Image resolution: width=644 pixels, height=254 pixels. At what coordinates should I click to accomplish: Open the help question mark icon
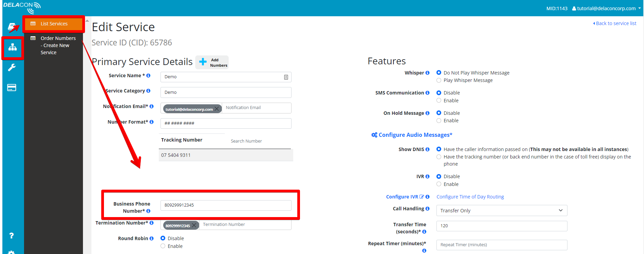[12, 235]
